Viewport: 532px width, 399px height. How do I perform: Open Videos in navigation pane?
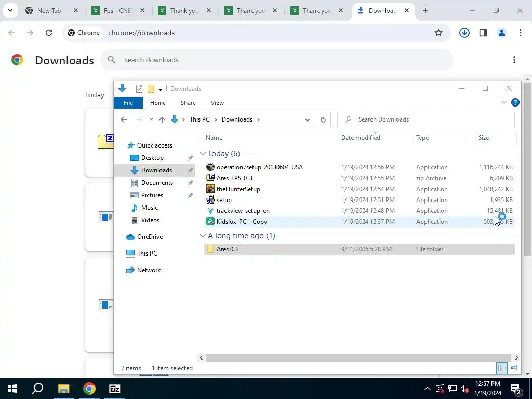pyautogui.click(x=150, y=220)
